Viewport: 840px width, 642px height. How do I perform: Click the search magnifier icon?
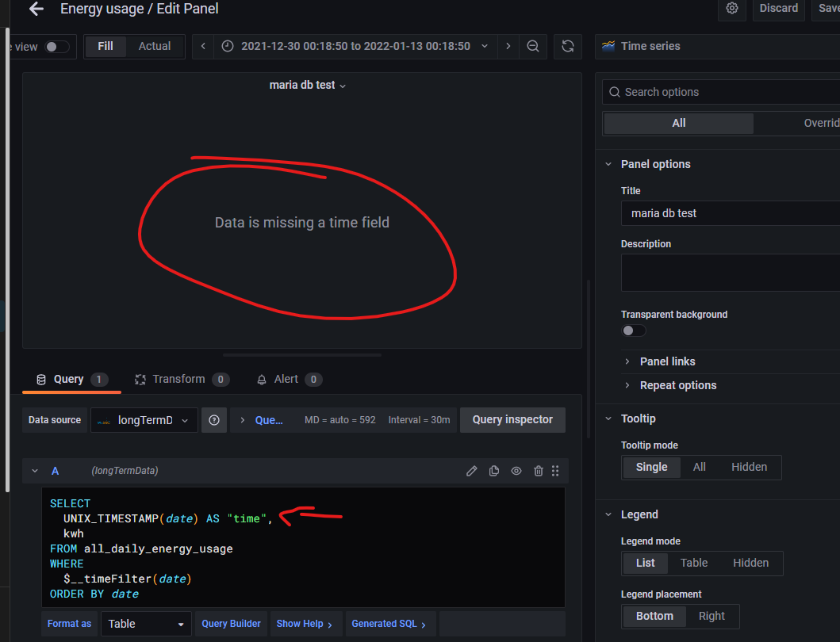tap(615, 92)
